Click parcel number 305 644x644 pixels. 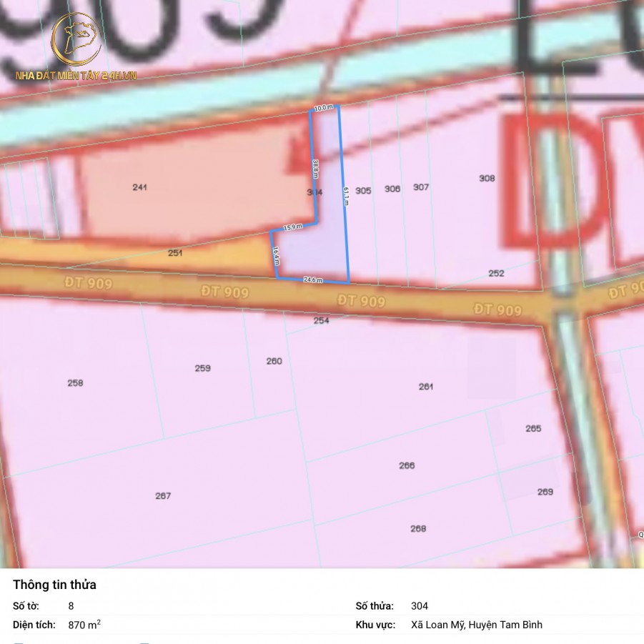[363, 191]
